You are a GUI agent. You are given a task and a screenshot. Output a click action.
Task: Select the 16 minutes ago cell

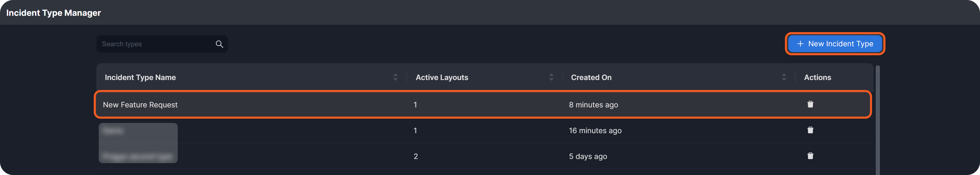point(595,131)
